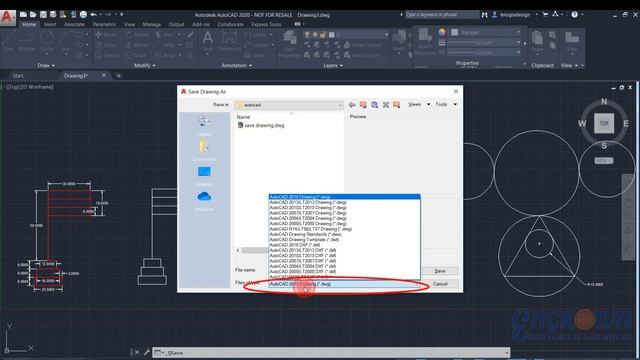Select the Documents place in dialog sidebar
Screen dimensions: 640x360
tap(204, 151)
